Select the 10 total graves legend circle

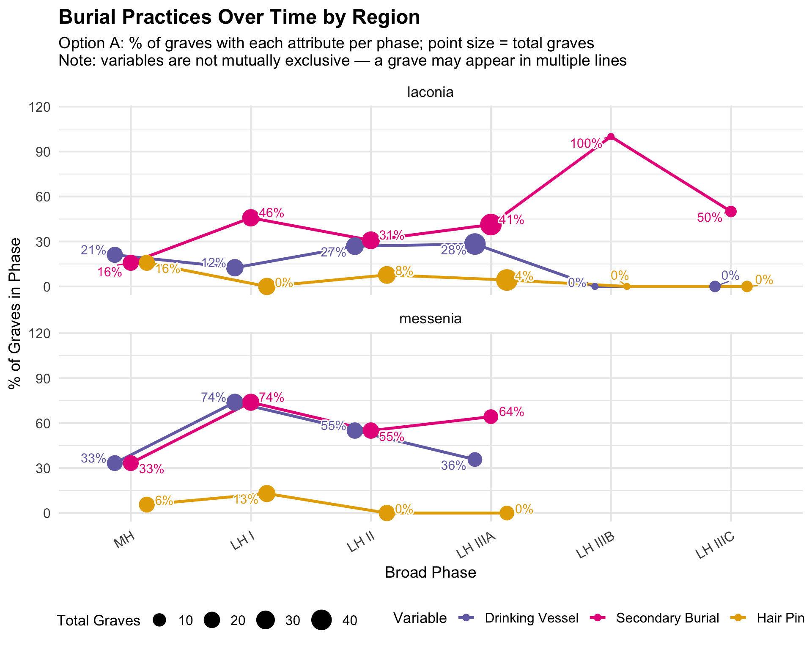(159, 620)
